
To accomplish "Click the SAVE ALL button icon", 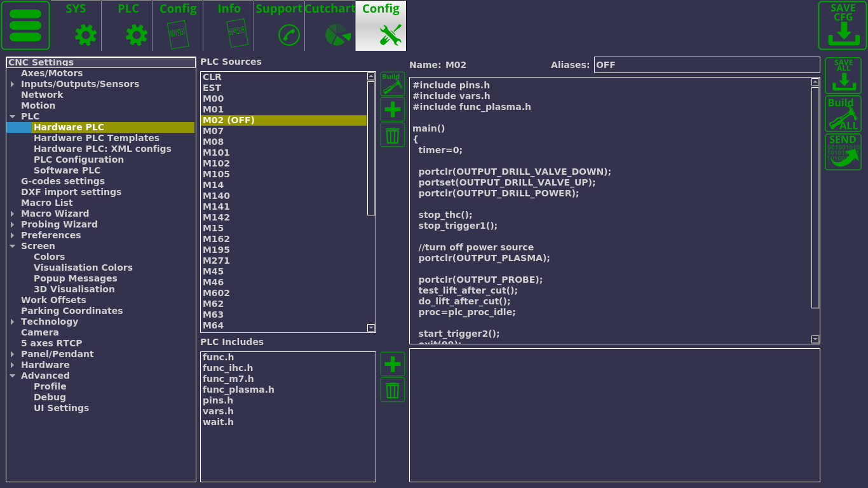I will click(843, 76).
